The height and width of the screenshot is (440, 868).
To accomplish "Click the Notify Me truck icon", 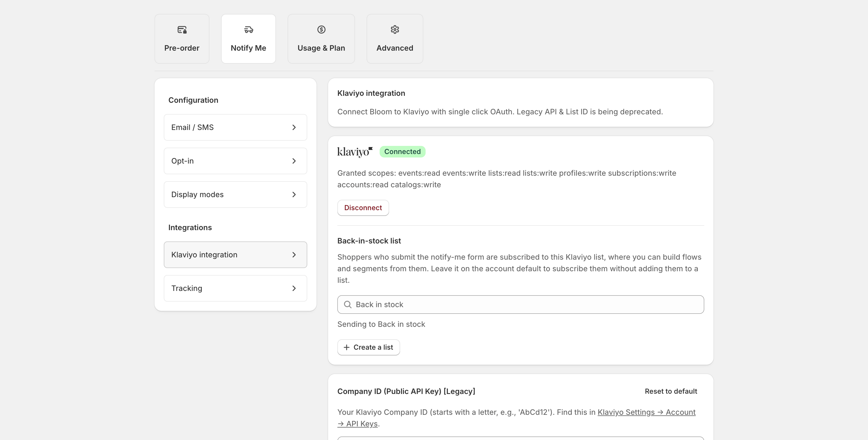I will click(x=249, y=30).
